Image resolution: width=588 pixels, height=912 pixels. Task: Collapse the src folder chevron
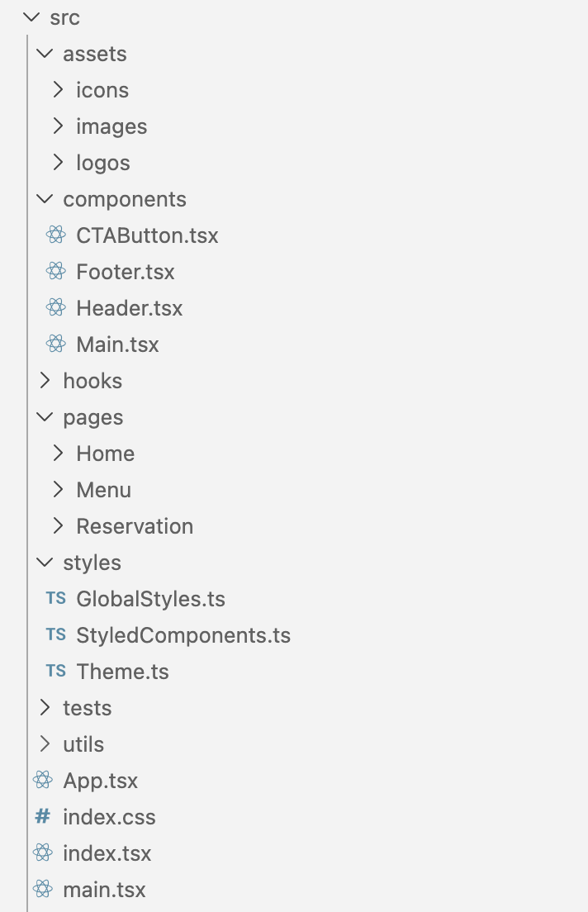(31, 17)
